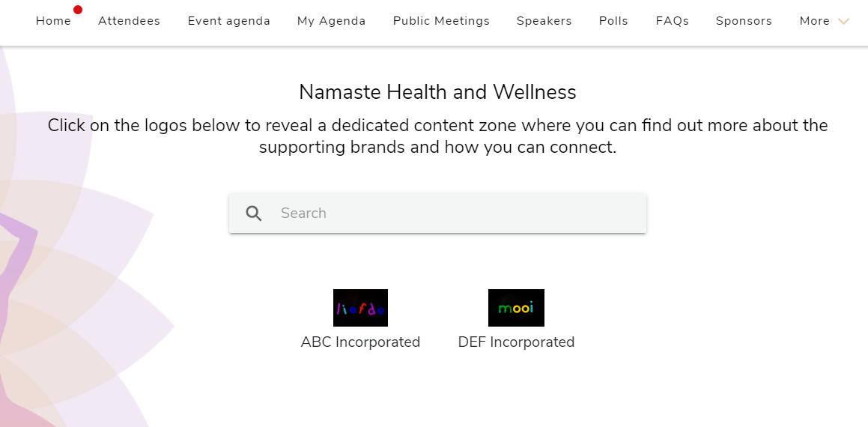Click the chevron arrow beside More
Image resolution: width=868 pixels, height=427 pixels.
tap(844, 22)
